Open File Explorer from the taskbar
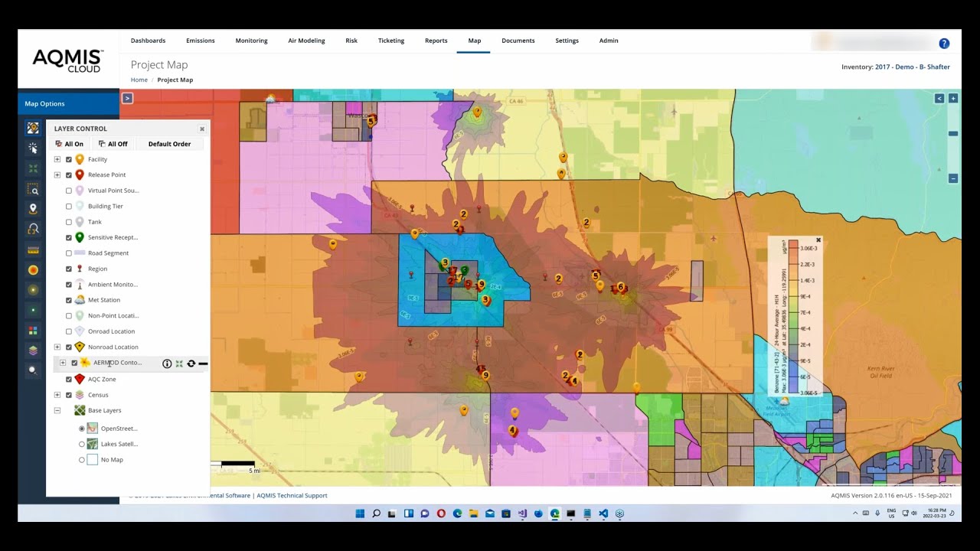 point(473,514)
